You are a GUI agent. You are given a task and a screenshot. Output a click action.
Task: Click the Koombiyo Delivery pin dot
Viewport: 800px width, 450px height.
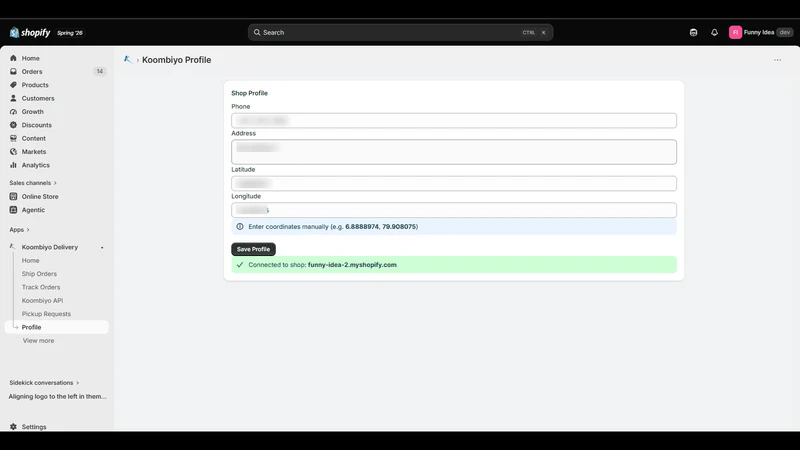point(102,247)
